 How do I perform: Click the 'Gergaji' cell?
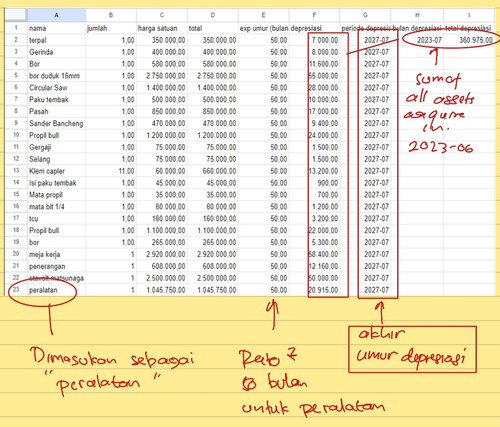[56, 147]
